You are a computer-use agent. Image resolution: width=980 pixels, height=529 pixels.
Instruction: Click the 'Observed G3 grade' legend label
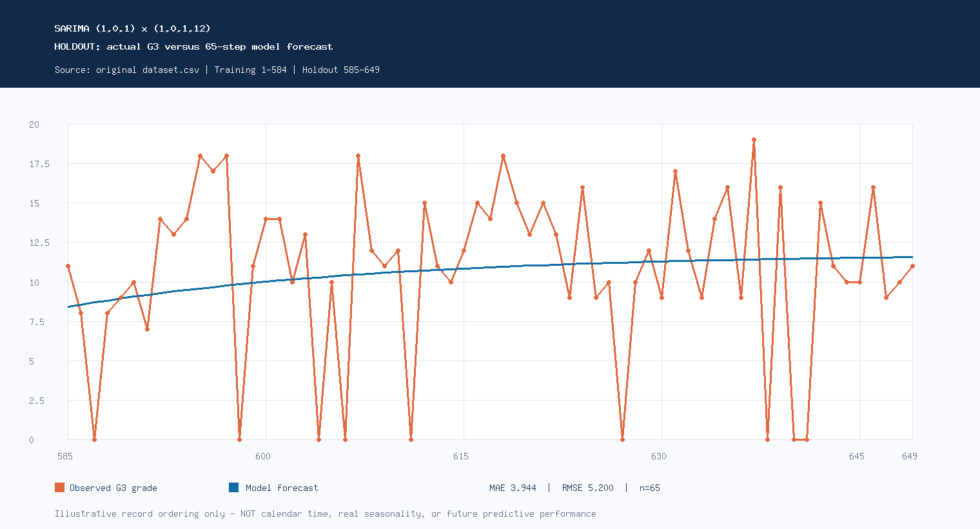click(113, 488)
